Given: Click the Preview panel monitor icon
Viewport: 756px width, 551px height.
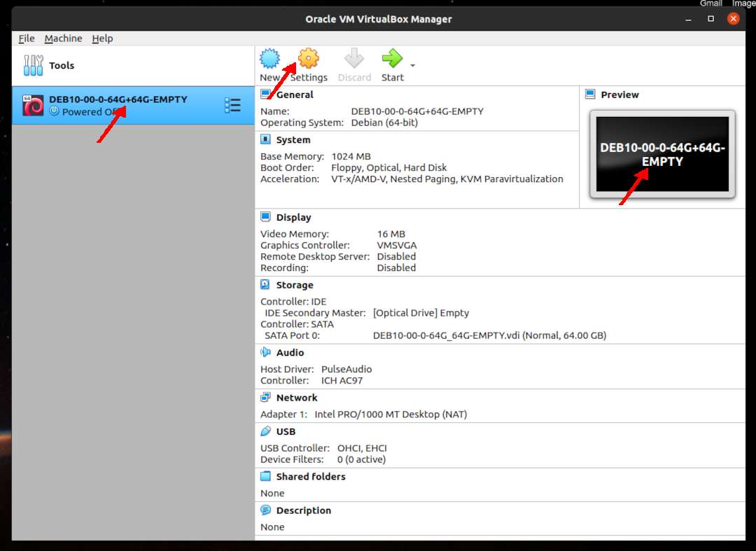Looking at the screenshot, I should click(x=590, y=94).
